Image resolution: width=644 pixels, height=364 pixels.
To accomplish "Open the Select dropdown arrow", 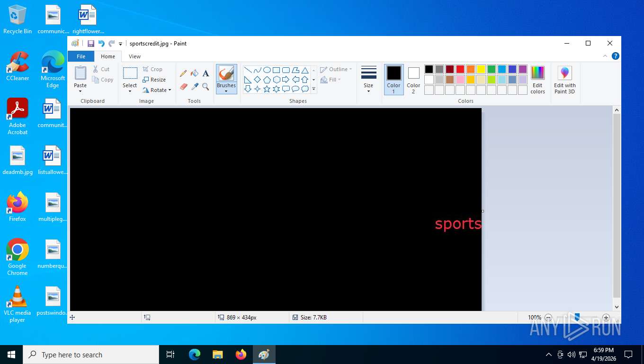I will 130,91.
